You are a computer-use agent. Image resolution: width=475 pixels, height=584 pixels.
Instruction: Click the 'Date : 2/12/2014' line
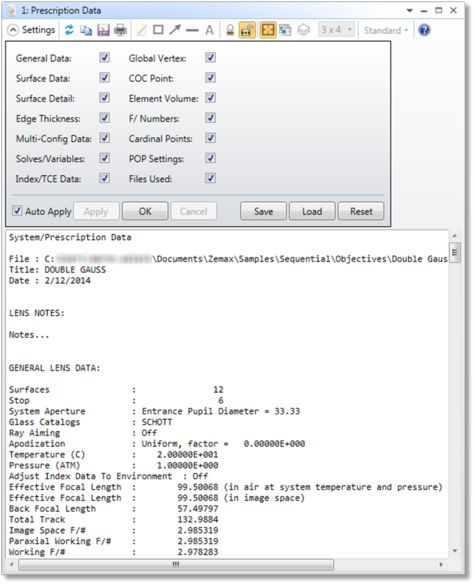tap(50, 280)
